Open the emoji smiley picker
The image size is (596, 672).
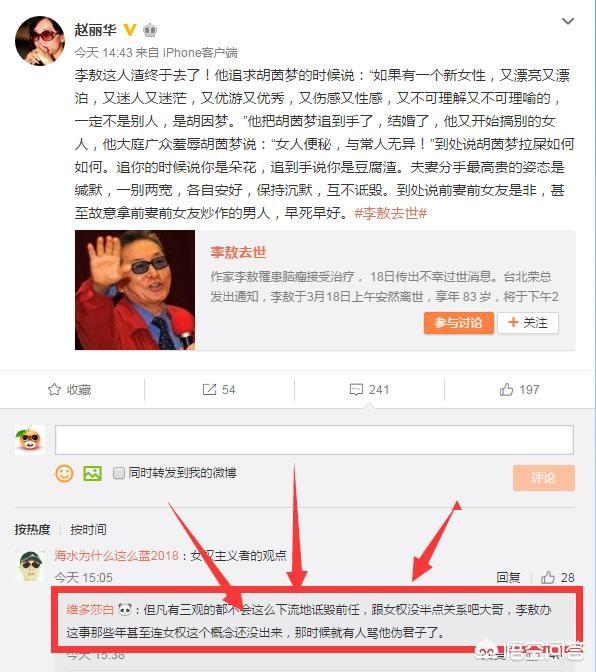point(64,473)
